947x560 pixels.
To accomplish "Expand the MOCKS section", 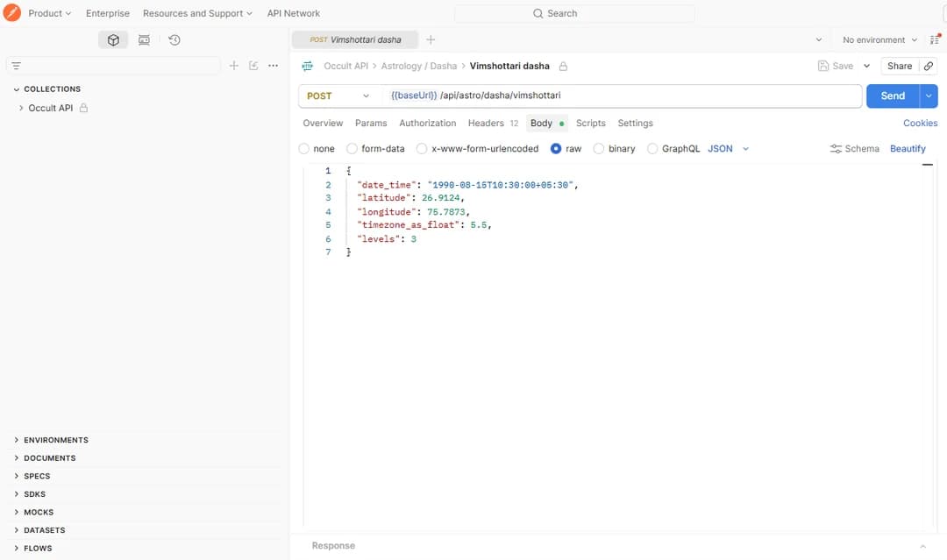I will [17, 513].
